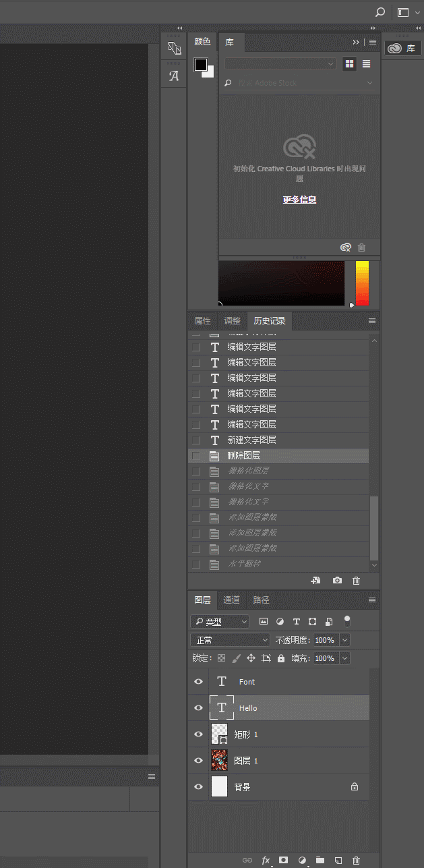Screen dimensions: 424x868
Task: Switch to the 属性 tab
Action: (x=202, y=321)
